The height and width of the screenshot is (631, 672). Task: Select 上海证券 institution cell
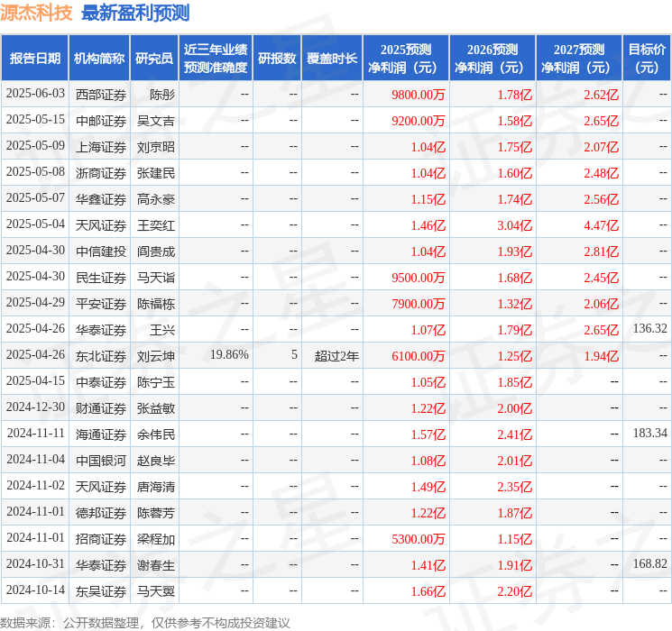point(99,146)
